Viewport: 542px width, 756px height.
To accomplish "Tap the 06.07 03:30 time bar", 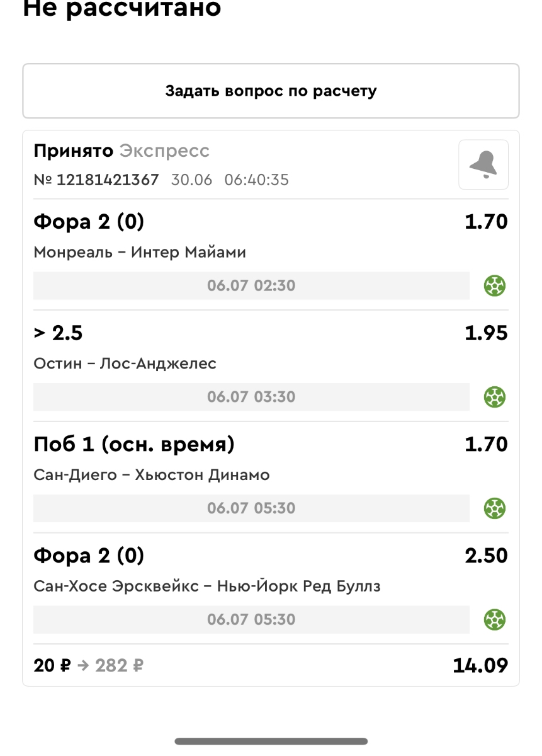I will click(x=251, y=397).
